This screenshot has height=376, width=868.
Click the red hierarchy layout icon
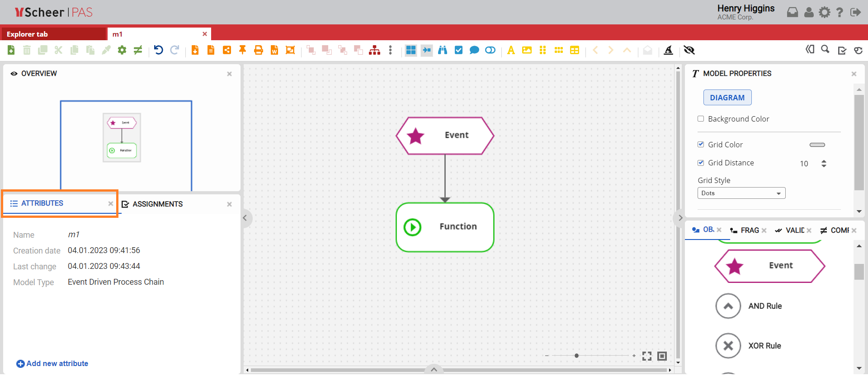[374, 50]
